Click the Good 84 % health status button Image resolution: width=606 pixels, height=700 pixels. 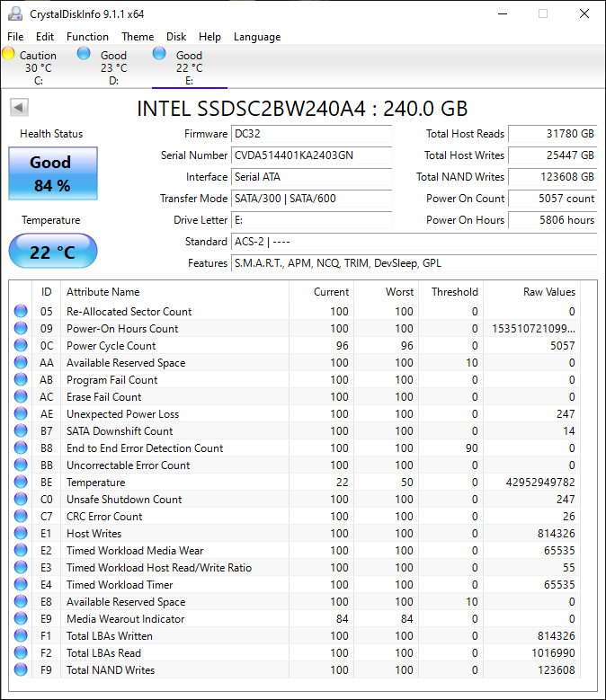coord(52,173)
